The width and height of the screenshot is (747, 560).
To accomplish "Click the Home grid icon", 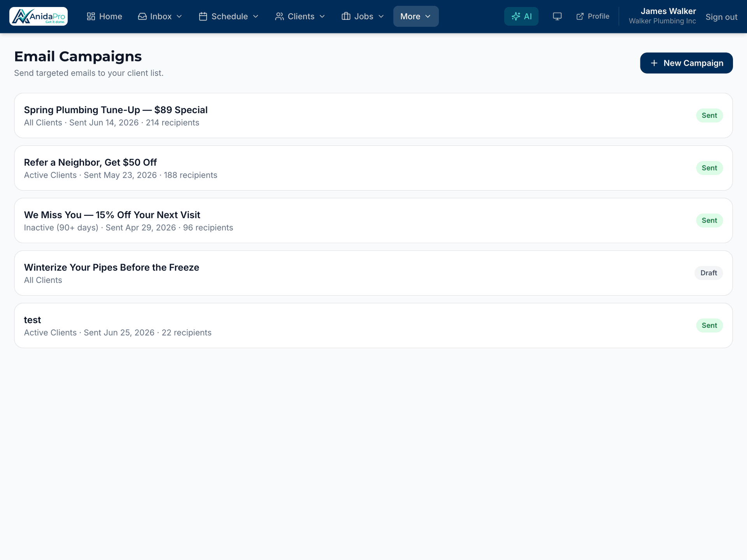I will [x=91, y=16].
